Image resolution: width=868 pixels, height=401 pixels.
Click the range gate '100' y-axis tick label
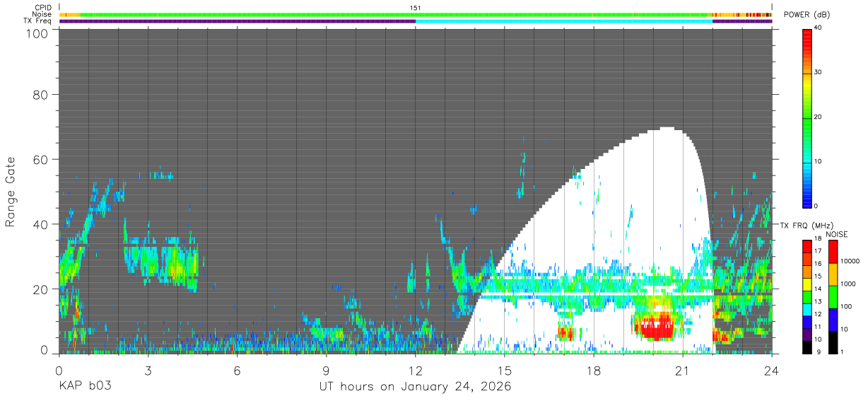point(36,33)
